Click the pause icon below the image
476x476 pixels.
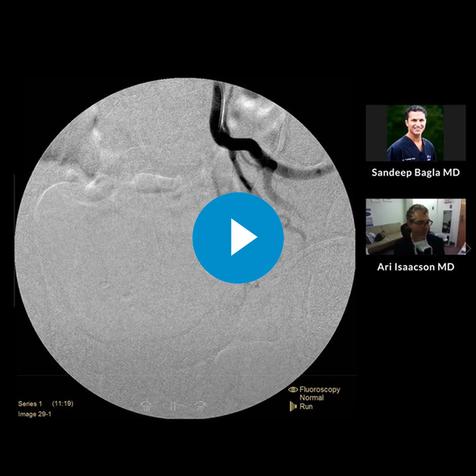pyautogui.click(x=173, y=406)
